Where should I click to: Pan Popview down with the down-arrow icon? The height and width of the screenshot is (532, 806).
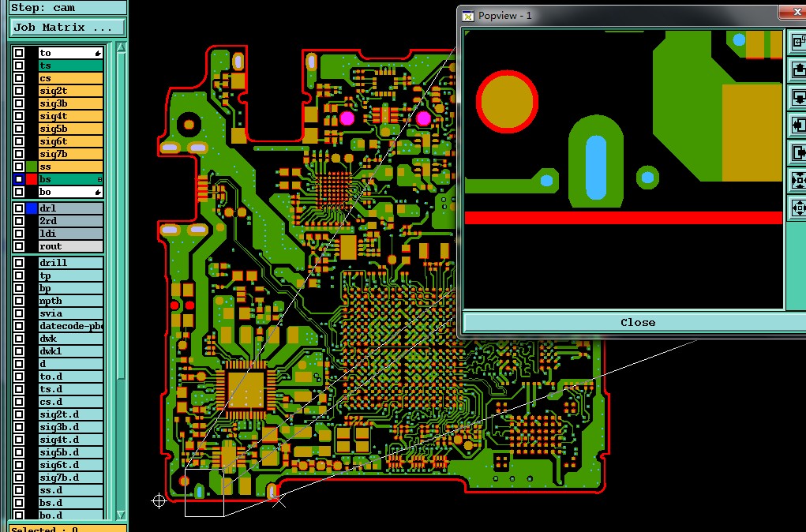point(798,97)
